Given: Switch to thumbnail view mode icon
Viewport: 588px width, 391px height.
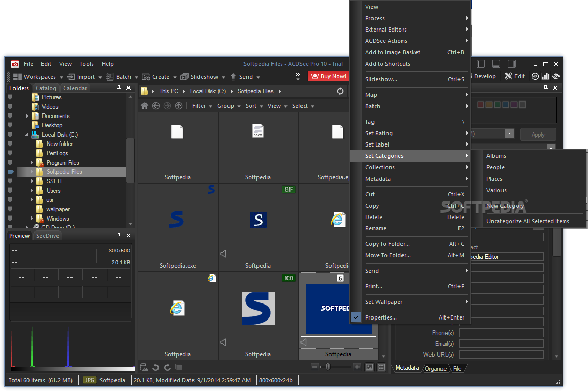Looking at the screenshot, I should [x=369, y=367].
